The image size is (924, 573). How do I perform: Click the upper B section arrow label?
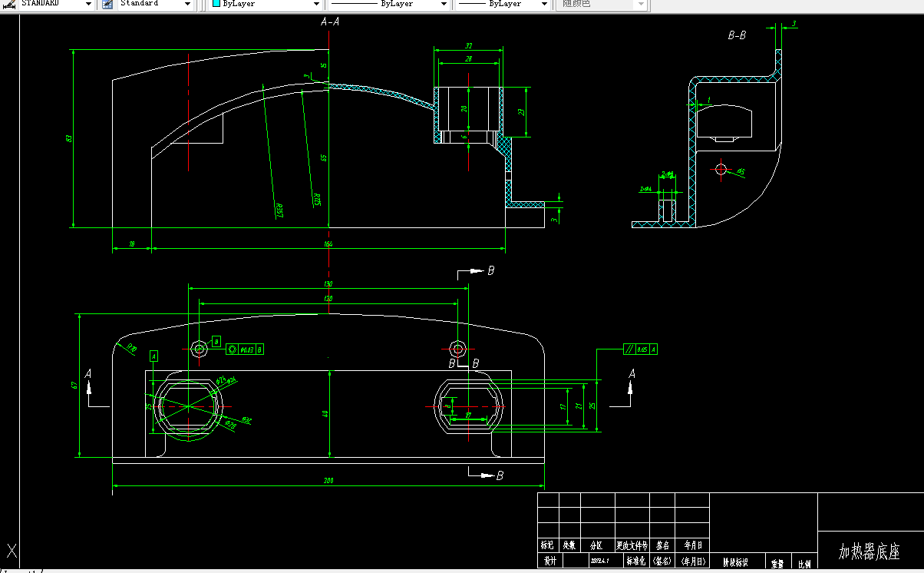point(491,270)
